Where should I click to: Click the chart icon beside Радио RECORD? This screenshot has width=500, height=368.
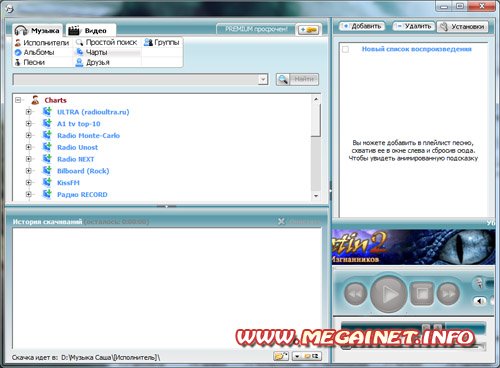pyautogui.click(x=47, y=194)
